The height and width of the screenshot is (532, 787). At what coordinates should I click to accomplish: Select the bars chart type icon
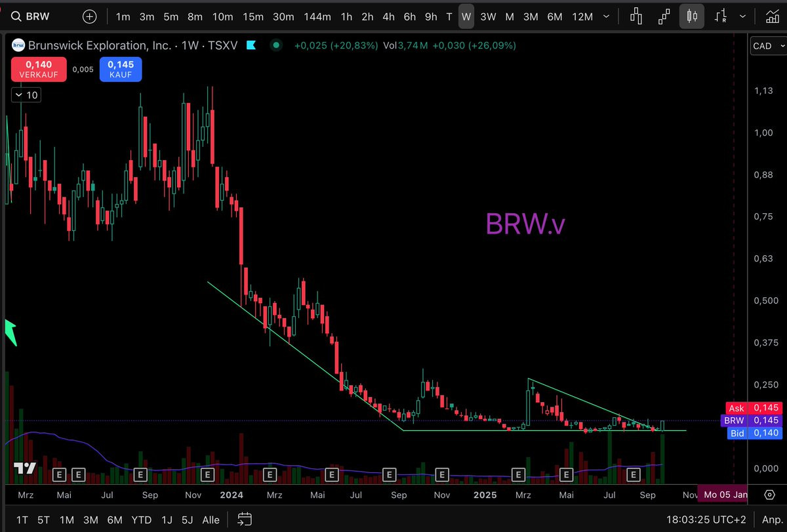(636, 16)
